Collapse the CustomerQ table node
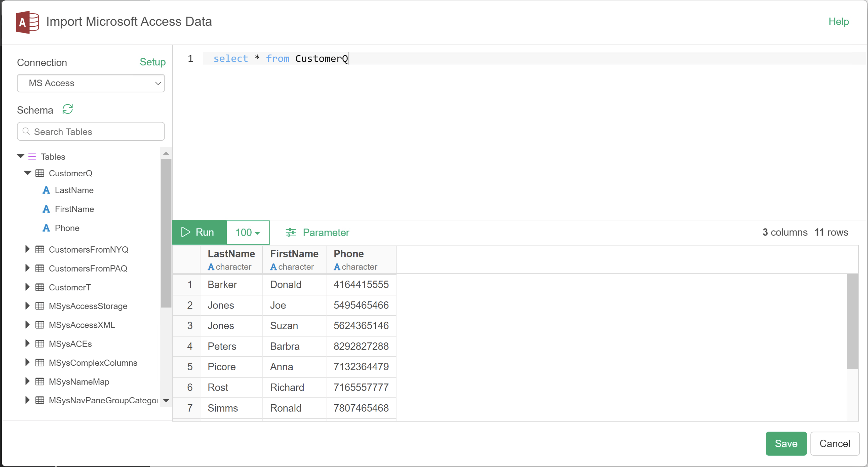This screenshot has width=868, height=467. [x=28, y=173]
